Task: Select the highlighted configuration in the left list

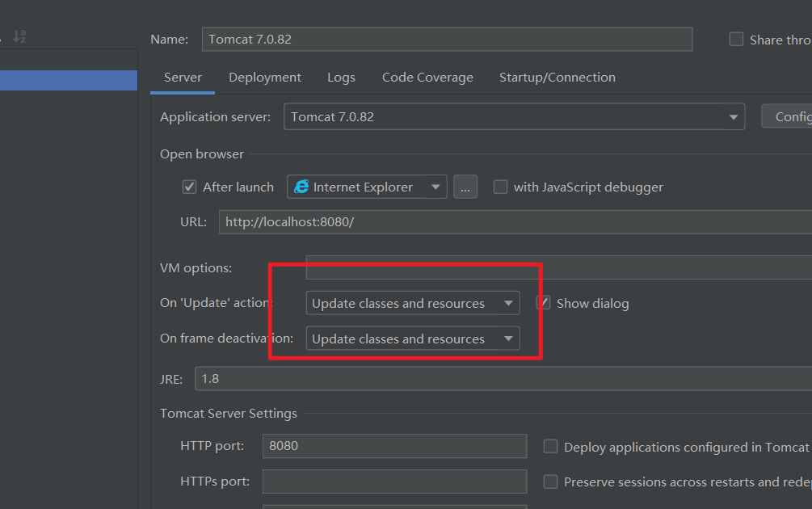Action: (x=69, y=80)
